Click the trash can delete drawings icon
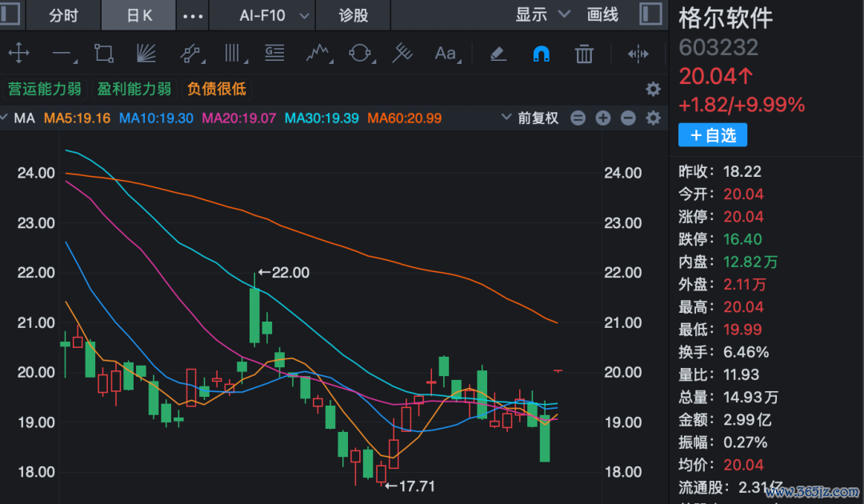The width and height of the screenshot is (864, 504). point(584,54)
